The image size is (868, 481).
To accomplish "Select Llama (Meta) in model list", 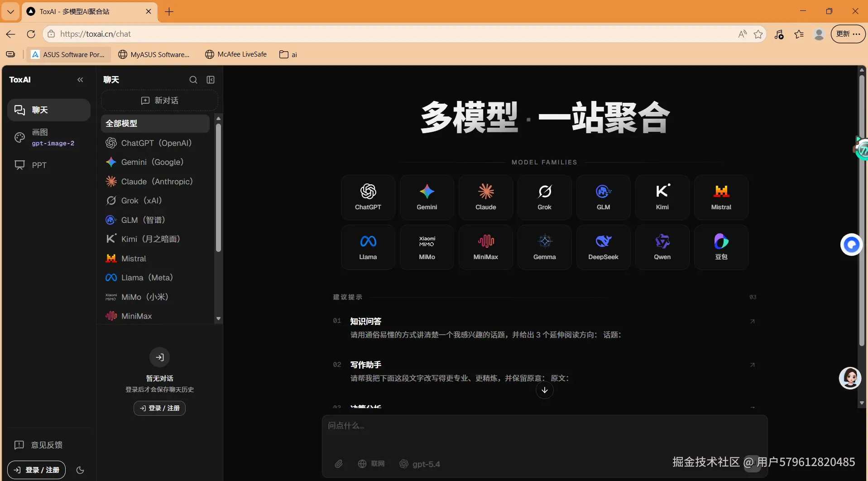I will click(x=155, y=277).
